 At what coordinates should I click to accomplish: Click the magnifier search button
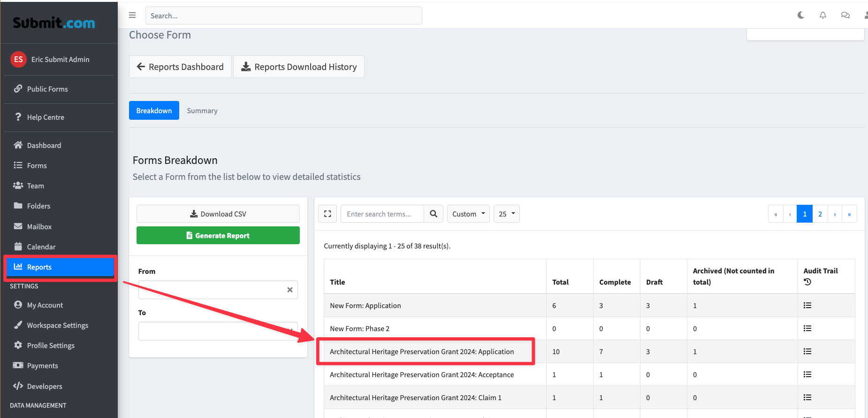pyautogui.click(x=434, y=214)
